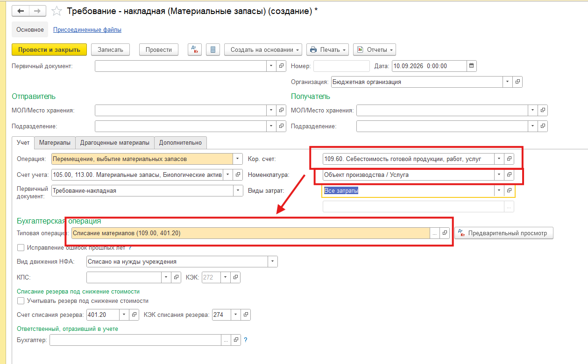
Task: Add document to favorites with star icon
Action: 57,11
